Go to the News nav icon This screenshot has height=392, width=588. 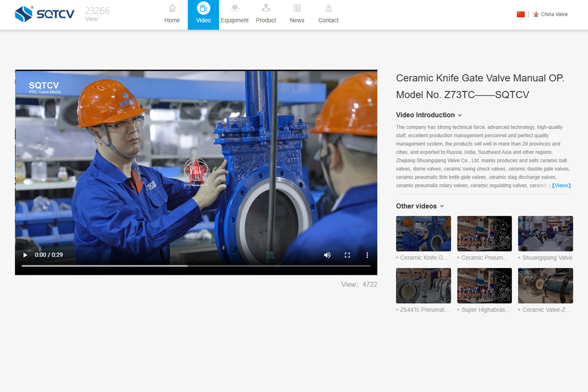coord(297,8)
